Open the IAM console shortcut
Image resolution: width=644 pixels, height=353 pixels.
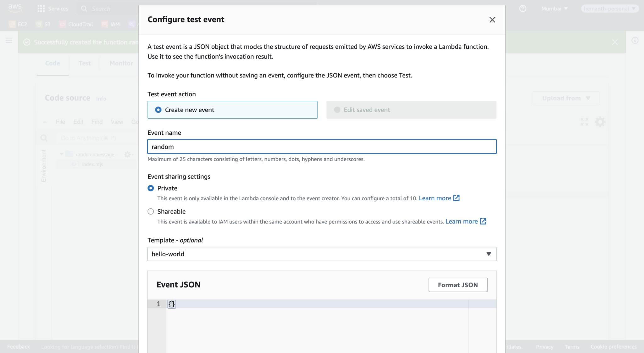point(111,24)
